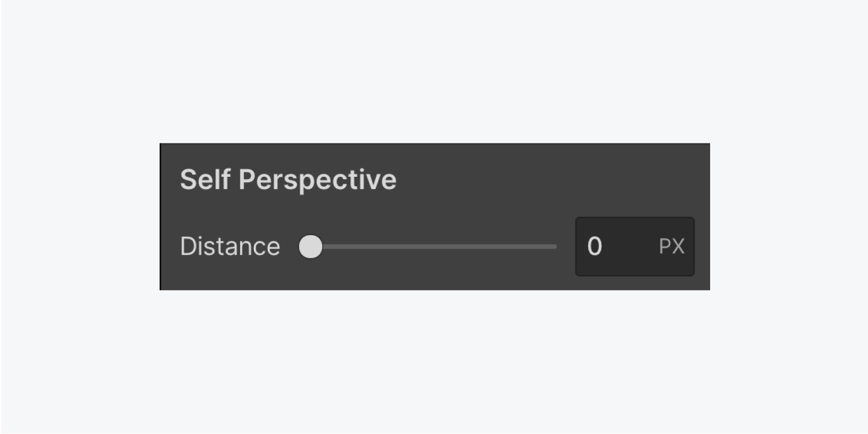Click the 0 value in the Distance field

(594, 247)
